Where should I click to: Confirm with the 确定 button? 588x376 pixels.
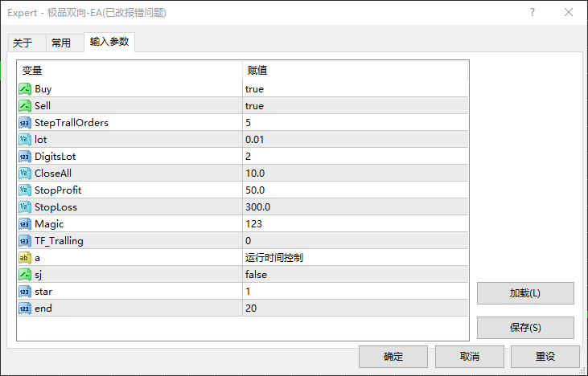coord(393,357)
